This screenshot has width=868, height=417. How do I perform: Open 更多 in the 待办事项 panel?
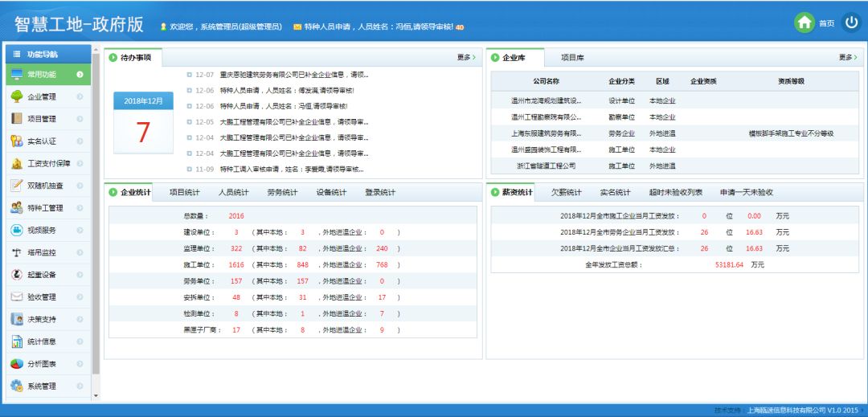coord(466,58)
